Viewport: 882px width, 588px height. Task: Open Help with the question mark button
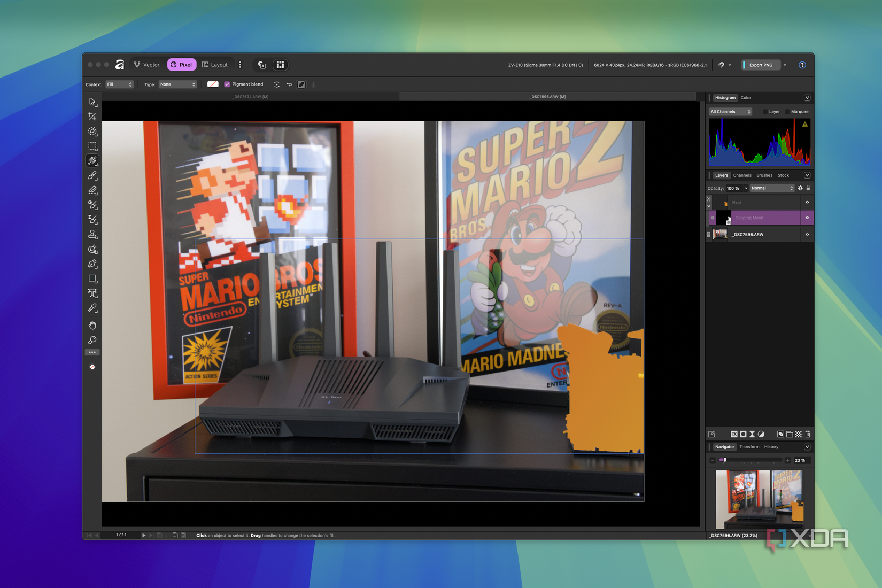(802, 65)
